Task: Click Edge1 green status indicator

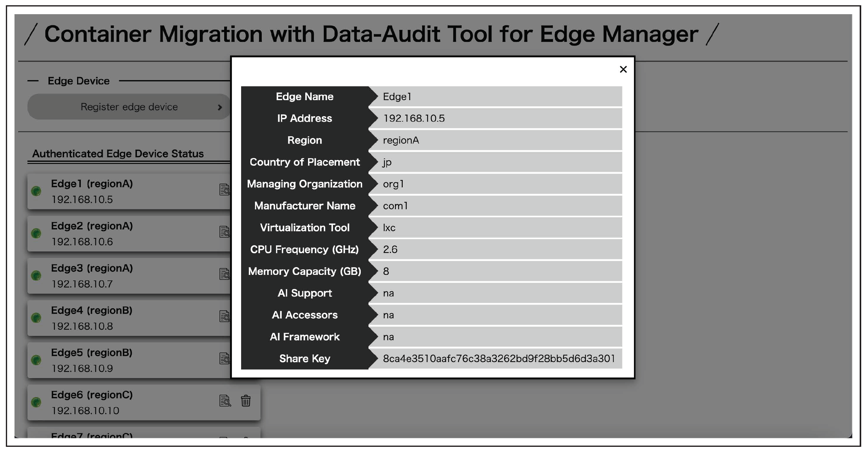Action: click(x=36, y=191)
